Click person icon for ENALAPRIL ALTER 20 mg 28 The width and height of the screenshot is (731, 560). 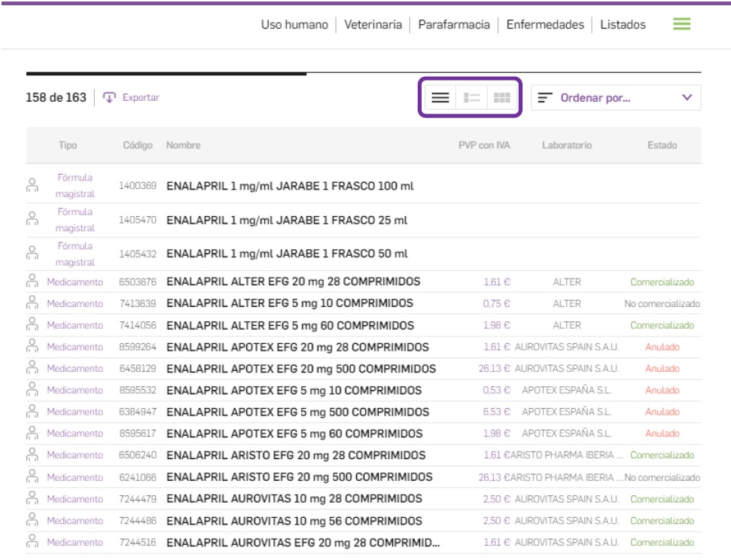click(32, 282)
